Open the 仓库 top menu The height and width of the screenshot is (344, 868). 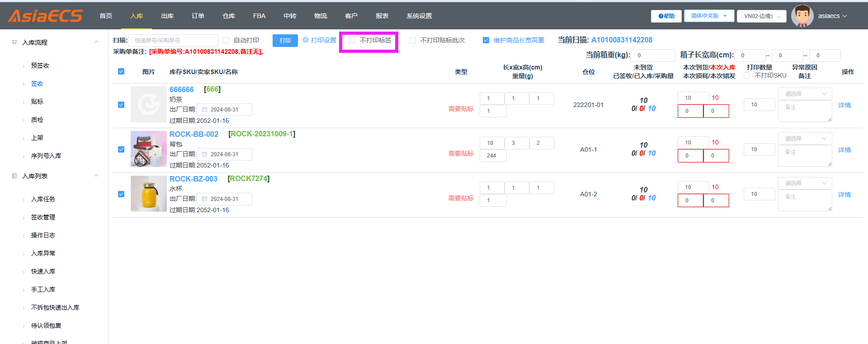coord(229,16)
